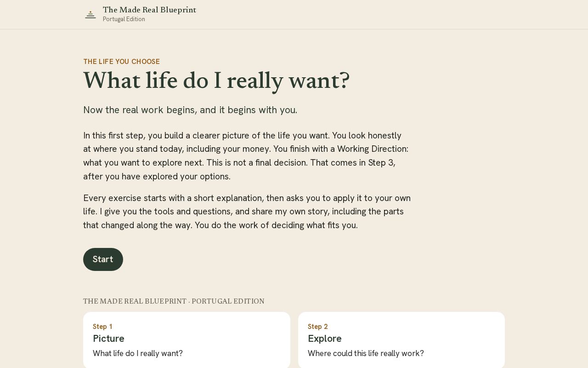Screen dimensions: 588x368
Task: Click the Step 1 label
Action: pos(102,327)
